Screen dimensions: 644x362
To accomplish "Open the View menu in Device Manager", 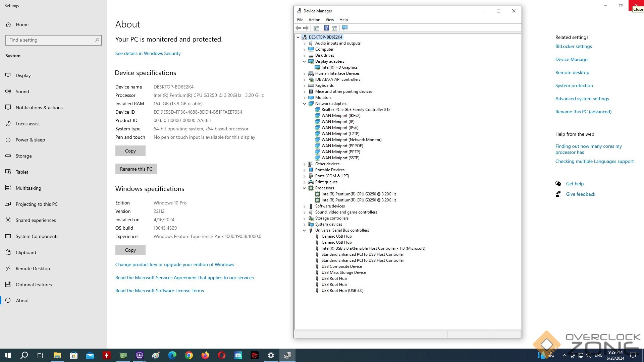I will click(x=329, y=20).
